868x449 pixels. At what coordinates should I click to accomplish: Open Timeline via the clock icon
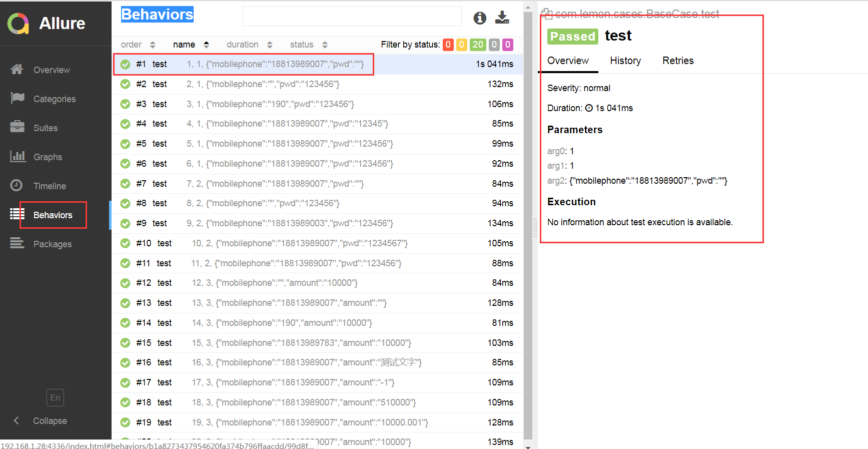point(17,185)
